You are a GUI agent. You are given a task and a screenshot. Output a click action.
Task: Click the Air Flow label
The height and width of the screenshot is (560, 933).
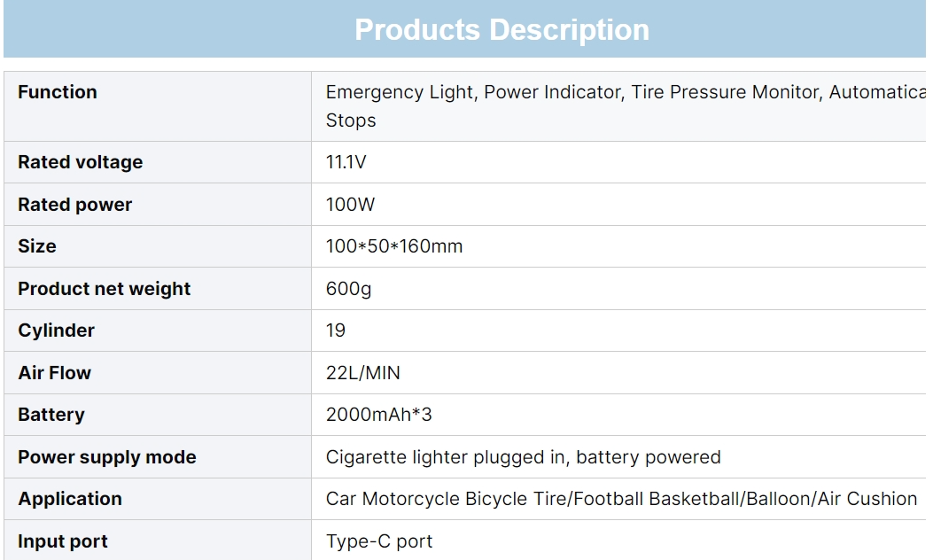click(x=54, y=373)
